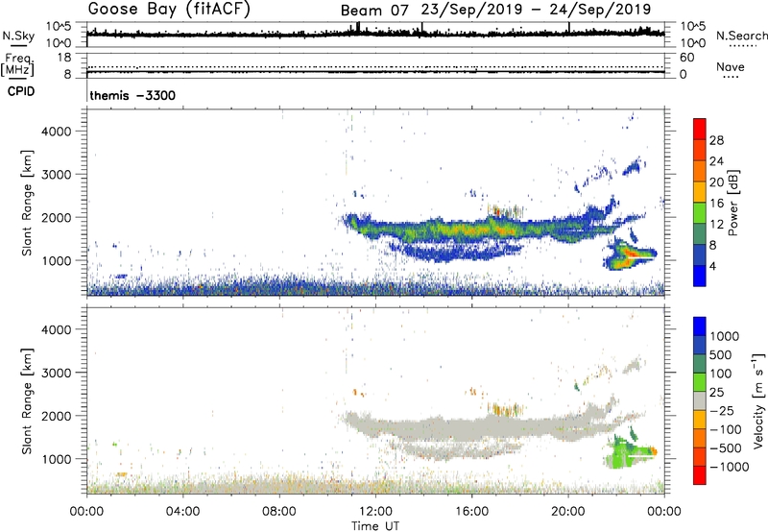Viewport: 768px width, 532px height.
Task: Click the '12:00' time axis tick label
Action: coord(375,512)
